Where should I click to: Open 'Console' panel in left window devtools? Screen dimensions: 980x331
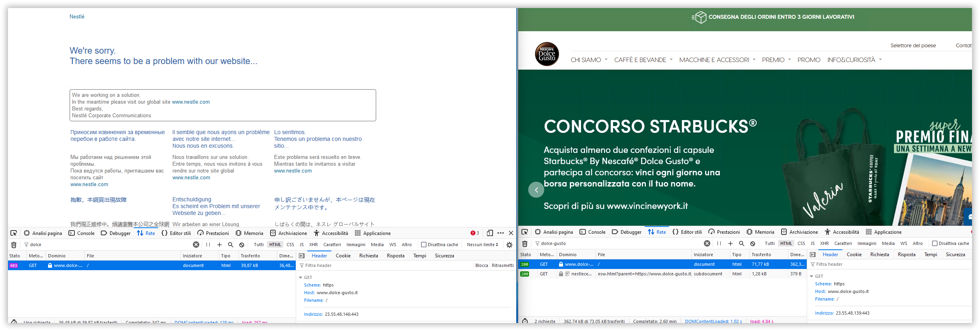82,233
